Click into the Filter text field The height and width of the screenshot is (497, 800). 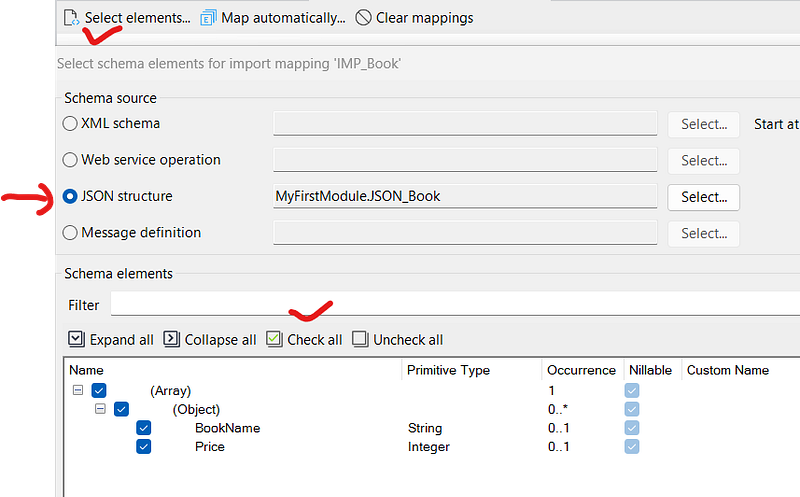[450, 304]
